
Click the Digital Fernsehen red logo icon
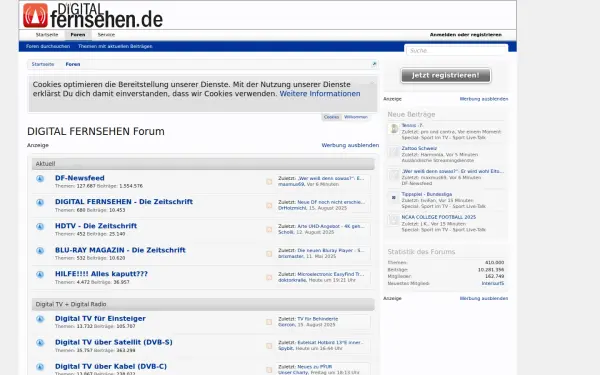coord(35,15)
